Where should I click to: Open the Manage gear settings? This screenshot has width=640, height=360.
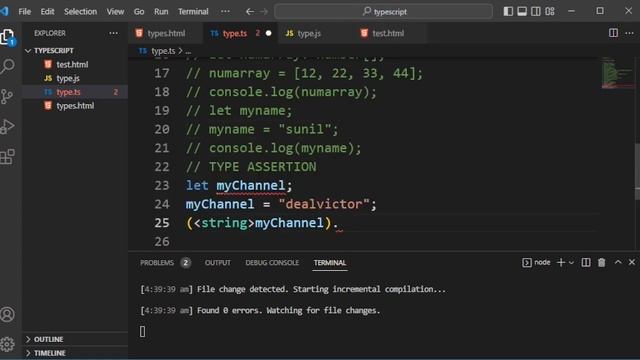(x=7, y=344)
